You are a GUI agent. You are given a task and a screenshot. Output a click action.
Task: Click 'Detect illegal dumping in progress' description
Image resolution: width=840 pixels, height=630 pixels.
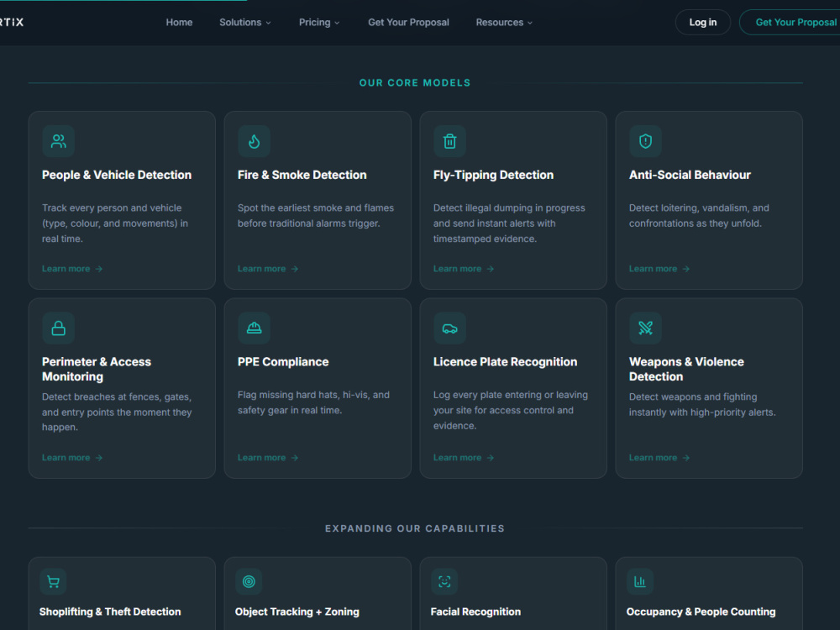[x=509, y=223]
